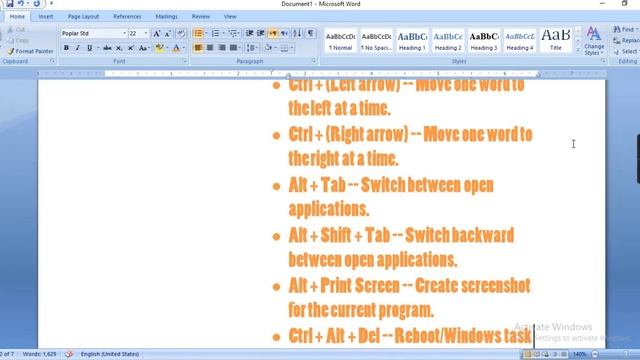Apply strikethrough formatting
The image size is (640, 360).
(x=107, y=48)
